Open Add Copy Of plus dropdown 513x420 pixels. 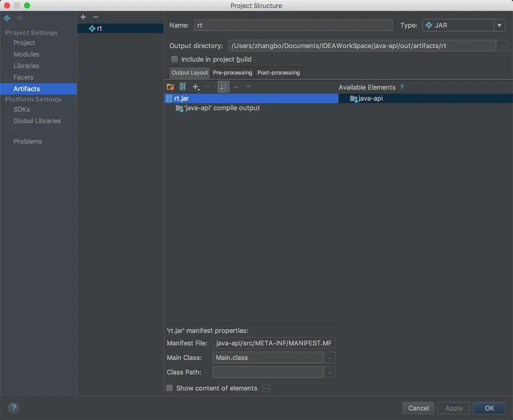[x=196, y=87]
